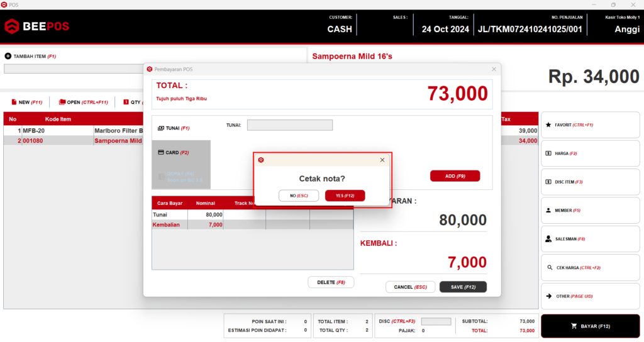This screenshot has width=644, height=342.
Task: Click OPEN (CTRL+F11) toolbar button
Action: pos(84,102)
